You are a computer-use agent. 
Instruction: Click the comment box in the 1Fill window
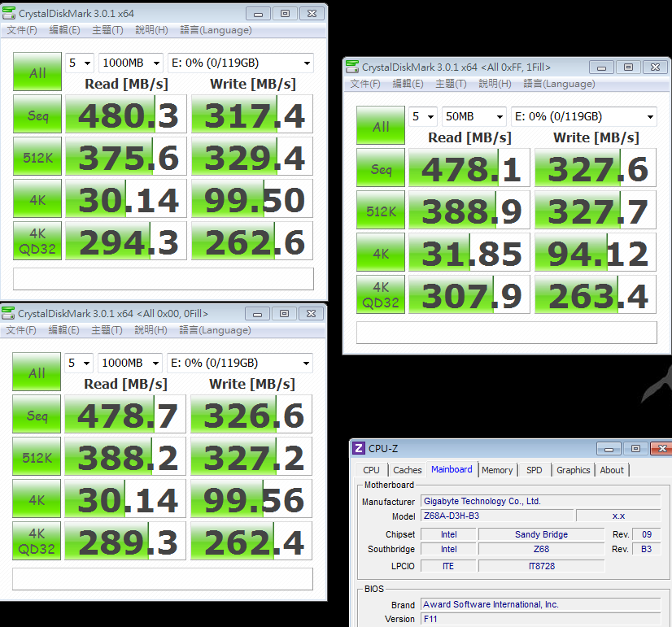(x=507, y=333)
